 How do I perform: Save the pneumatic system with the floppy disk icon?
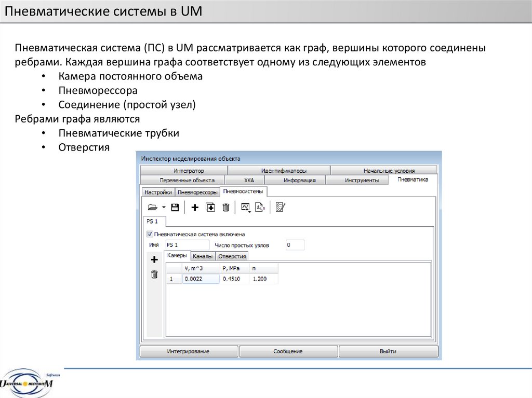pyautogui.click(x=175, y=207)
